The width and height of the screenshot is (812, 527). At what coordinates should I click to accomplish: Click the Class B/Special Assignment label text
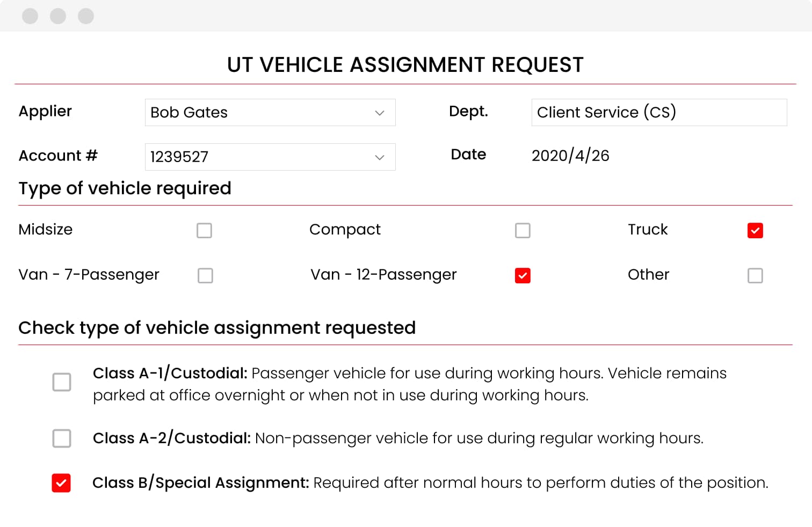click(200, 483)
